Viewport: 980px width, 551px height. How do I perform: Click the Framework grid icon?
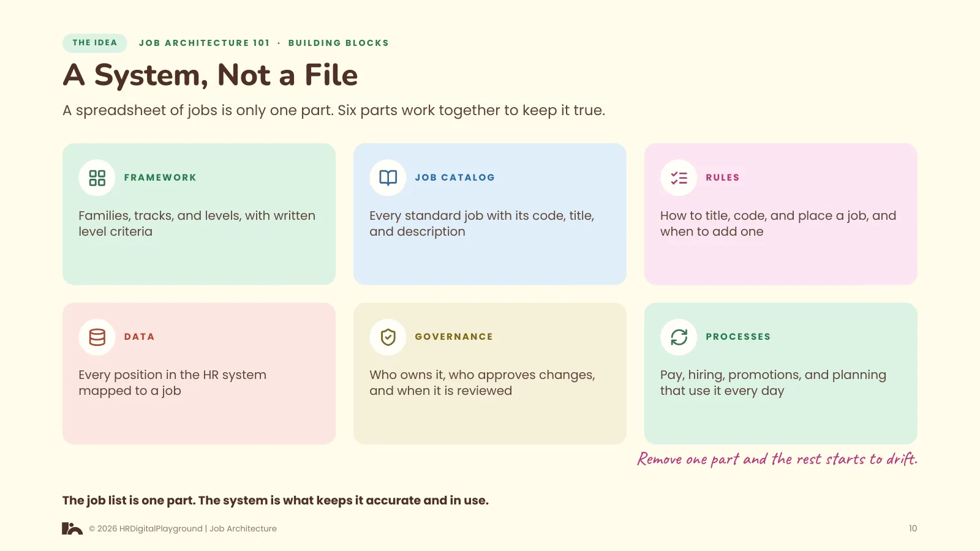point(97,178)
